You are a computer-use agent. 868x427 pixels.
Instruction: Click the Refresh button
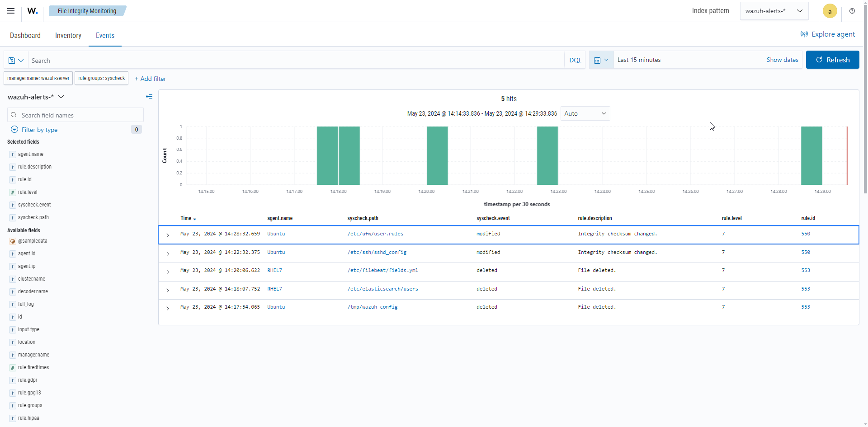pos(832,60)
